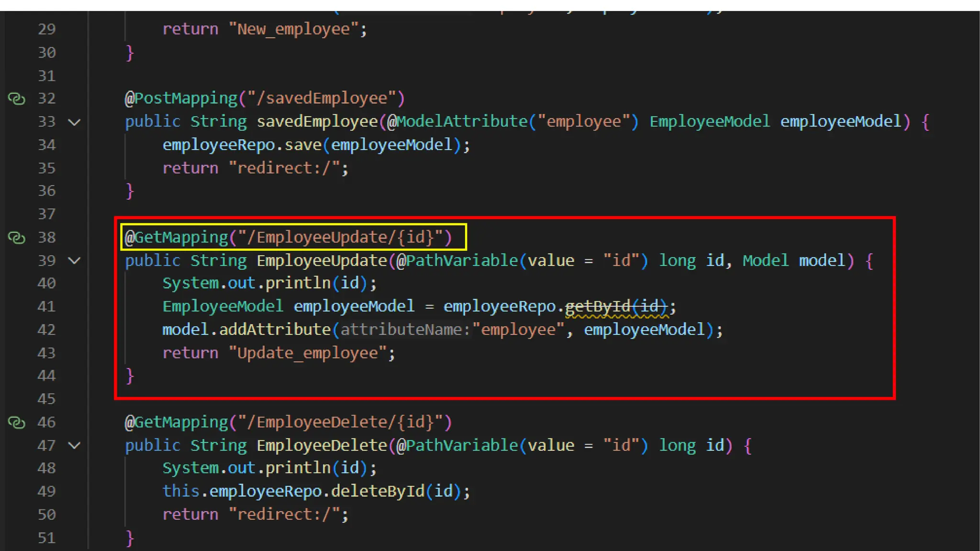The height and width of the screenshot is (551, 980).
Task: Click the endpoint gutter icon beside line 46
Action: coord(17,422)
